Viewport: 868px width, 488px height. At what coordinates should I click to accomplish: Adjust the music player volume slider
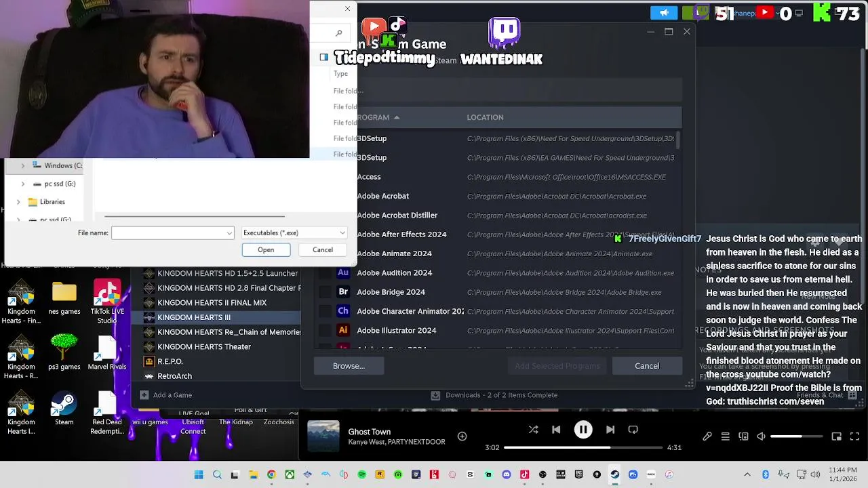point(796,436)
